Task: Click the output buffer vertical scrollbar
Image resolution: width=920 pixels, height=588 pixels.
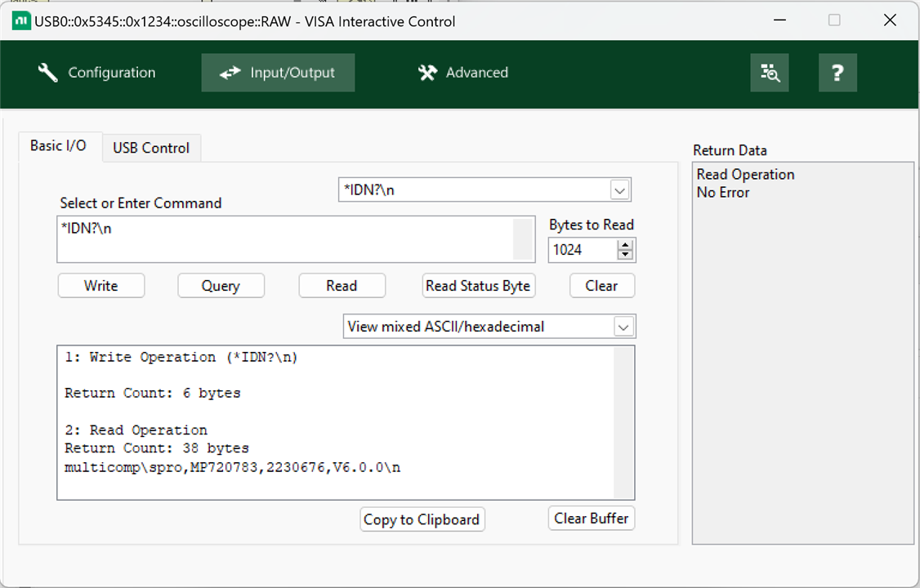Action: coord(623,423)
